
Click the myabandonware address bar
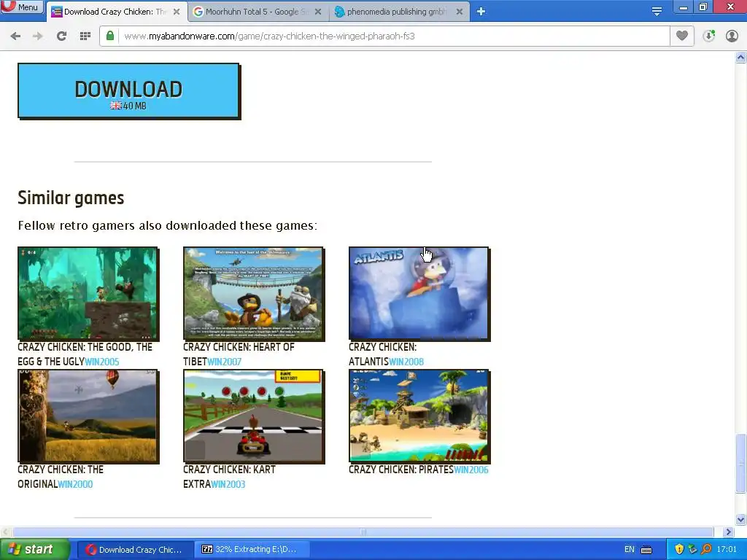tap(384, 36)
